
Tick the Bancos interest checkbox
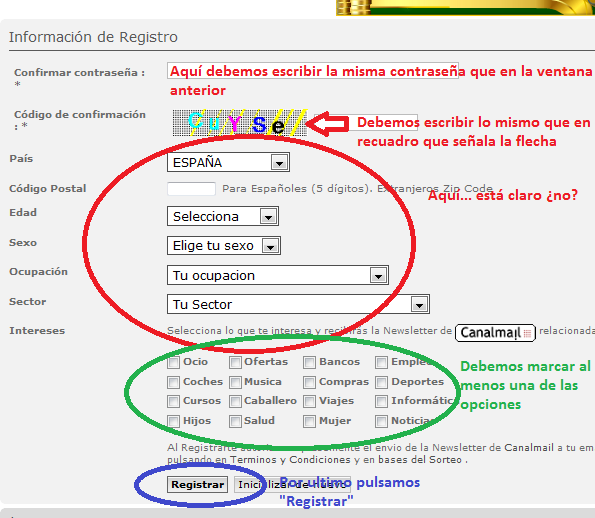[309, 362]
